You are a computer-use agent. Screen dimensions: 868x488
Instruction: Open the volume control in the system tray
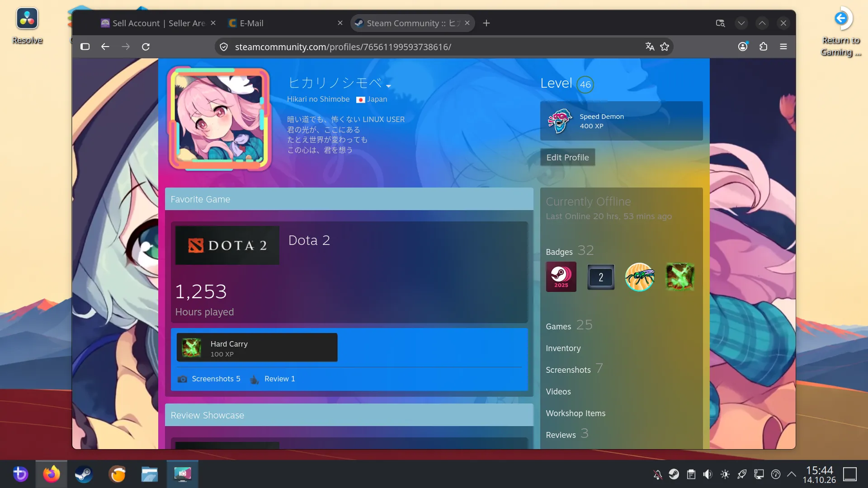point(708,474)
